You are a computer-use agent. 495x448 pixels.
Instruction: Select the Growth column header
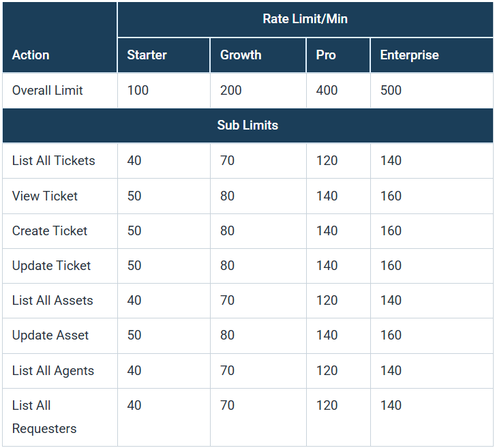coord(241,55)
